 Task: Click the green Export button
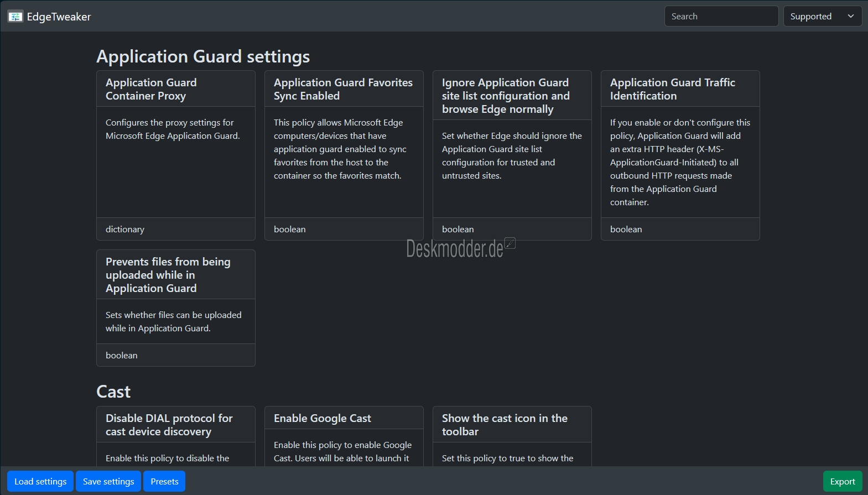pos(843,481)
